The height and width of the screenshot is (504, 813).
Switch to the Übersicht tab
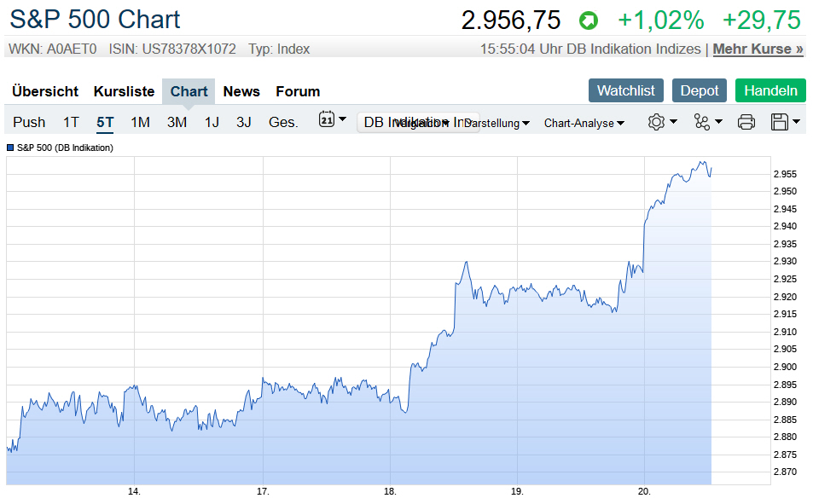(x=45, y=91)
